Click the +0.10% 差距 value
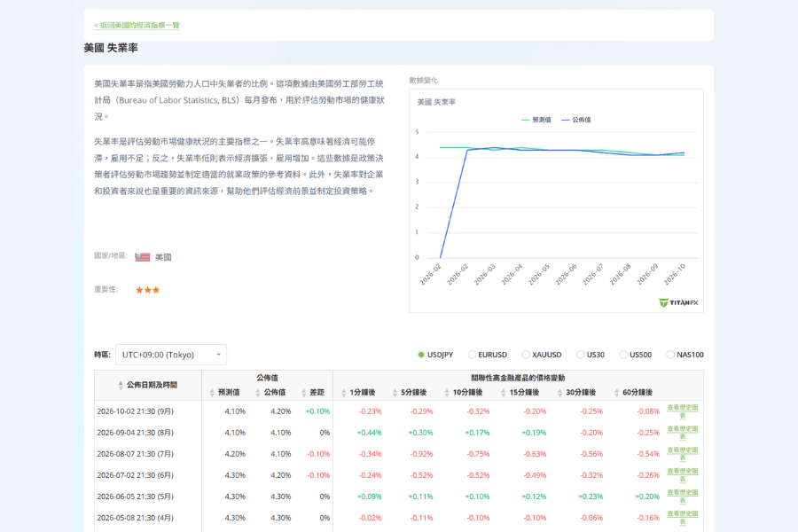 tap(317, 411)
